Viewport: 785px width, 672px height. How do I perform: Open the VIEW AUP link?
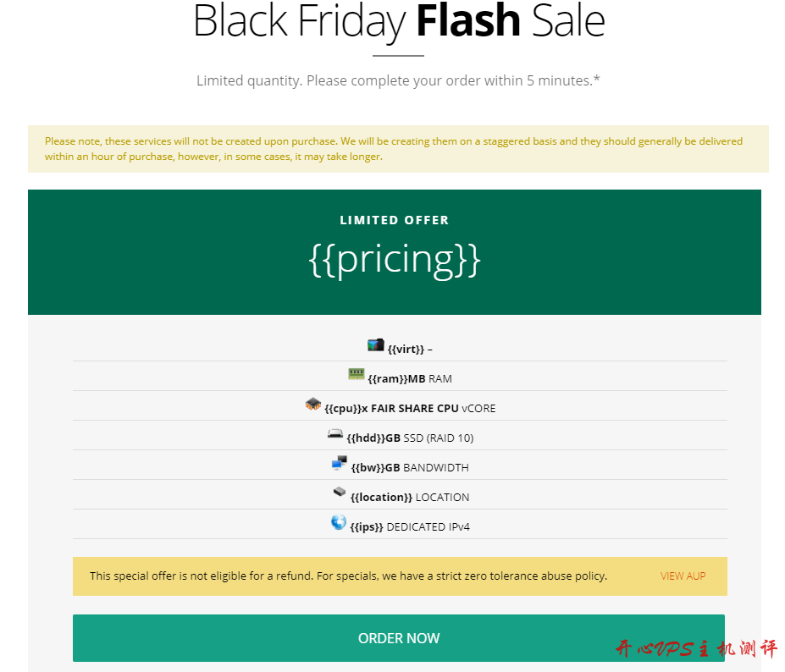[x=683, y=576]
